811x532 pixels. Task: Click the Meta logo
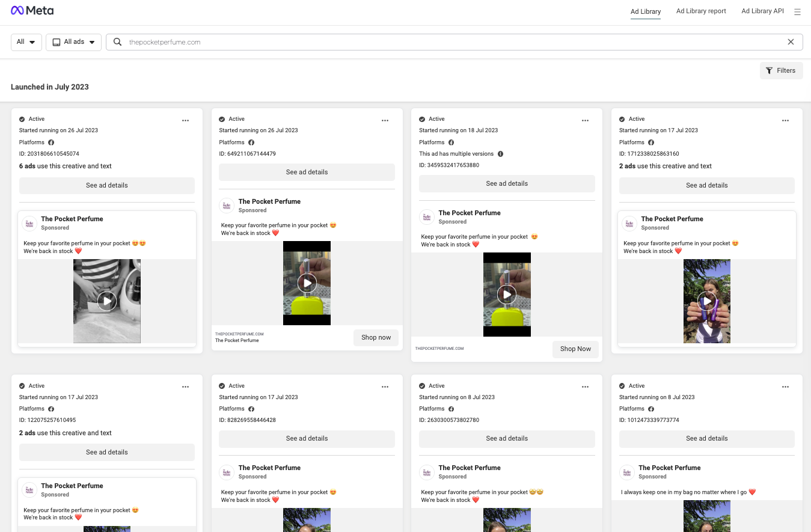32,10
